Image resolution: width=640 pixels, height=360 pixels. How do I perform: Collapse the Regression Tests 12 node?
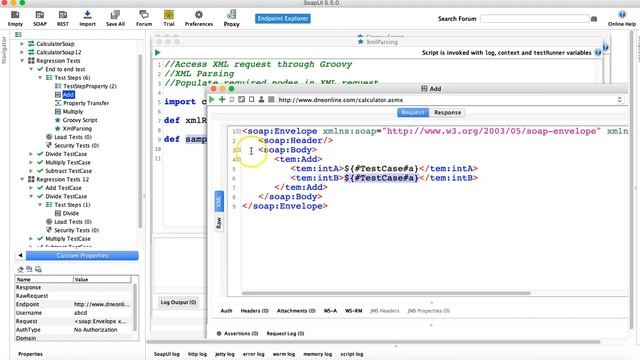click(x=22, y=179)
